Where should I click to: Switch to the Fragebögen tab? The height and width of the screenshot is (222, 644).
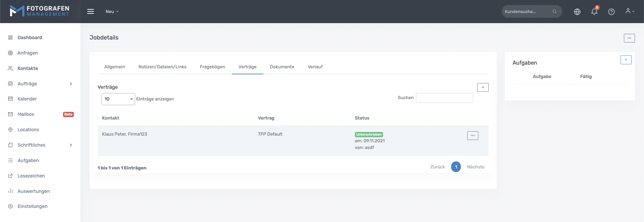point(212,67)
